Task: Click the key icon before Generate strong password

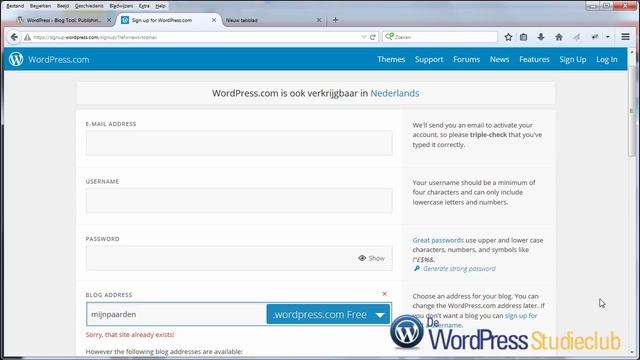Action: point(417,269)
